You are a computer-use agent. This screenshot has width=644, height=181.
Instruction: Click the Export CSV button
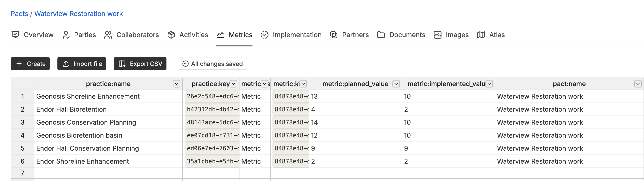pos(140,64)
